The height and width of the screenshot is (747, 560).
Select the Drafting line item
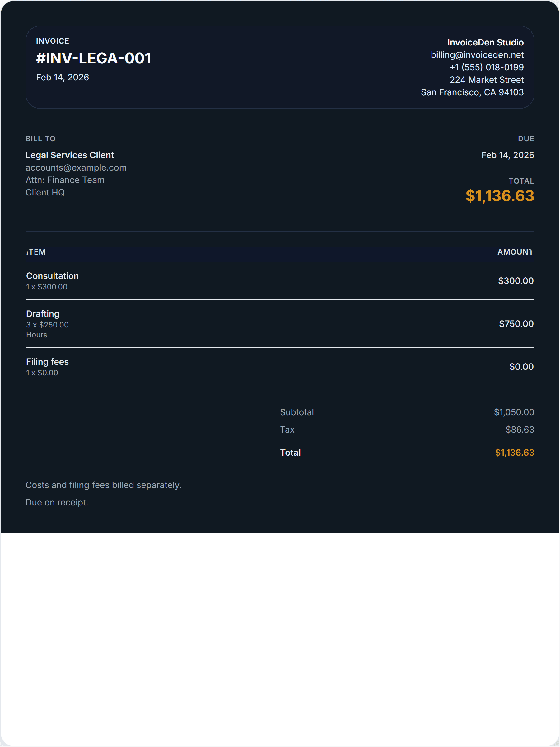coord(43,314)
